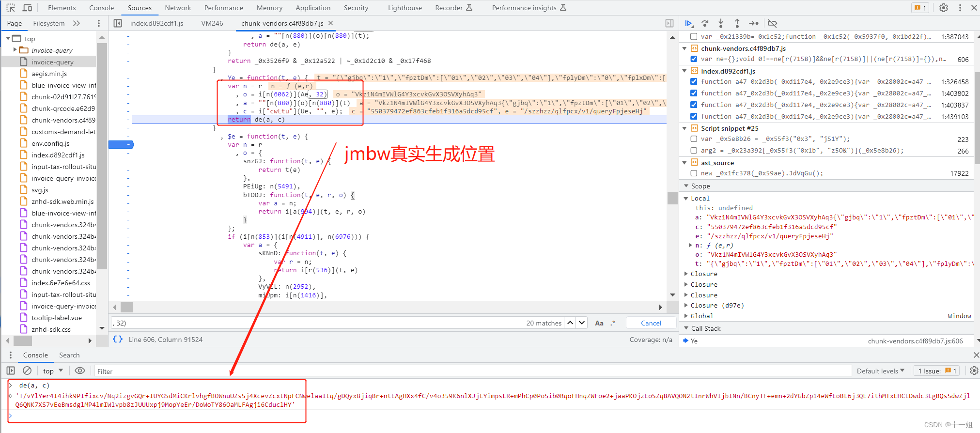Click the source search input containing ', 32)'

[x=317, y=323]
